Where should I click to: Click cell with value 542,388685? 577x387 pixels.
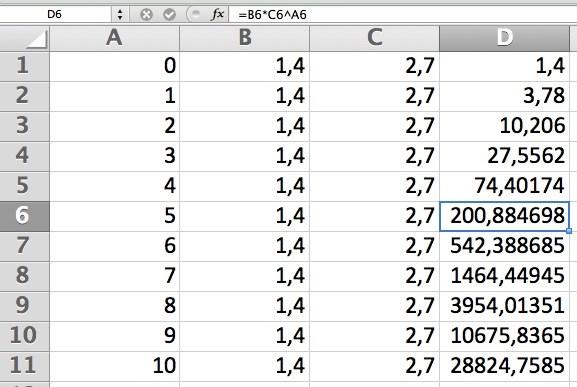click(504, 246)
